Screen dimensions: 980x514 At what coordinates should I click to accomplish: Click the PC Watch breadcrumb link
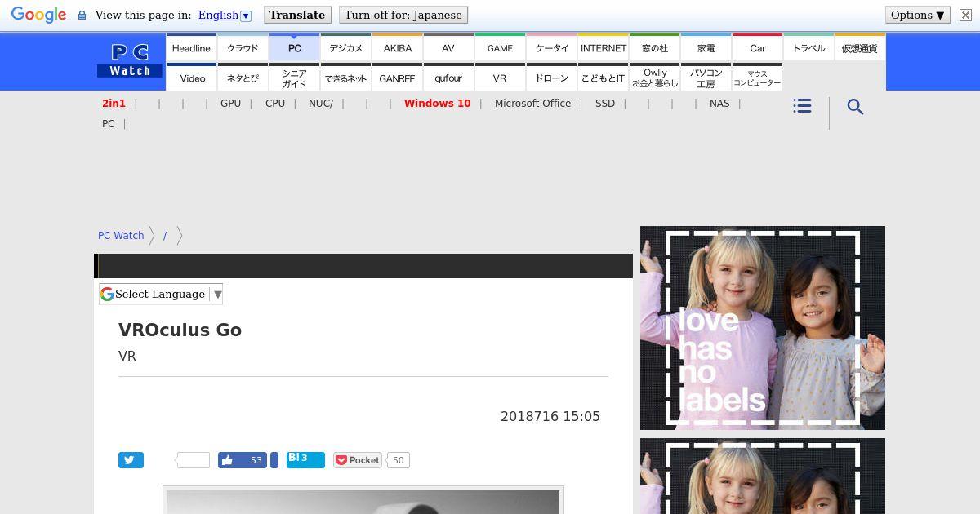pyautogui.click(x=121, y=236)
